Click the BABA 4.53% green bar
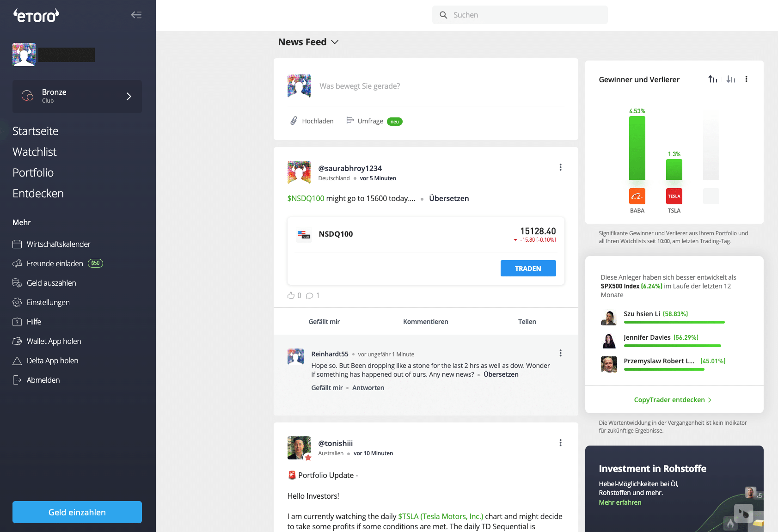The height and width of the screenshot is (532, 778). click(x=637, y=148)
